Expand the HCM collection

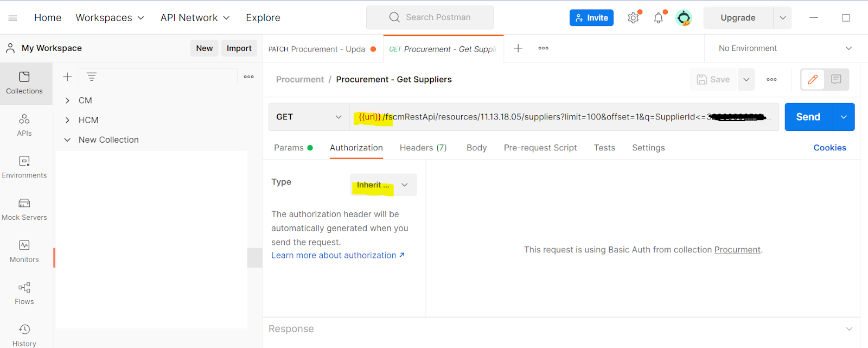point(67,120)
